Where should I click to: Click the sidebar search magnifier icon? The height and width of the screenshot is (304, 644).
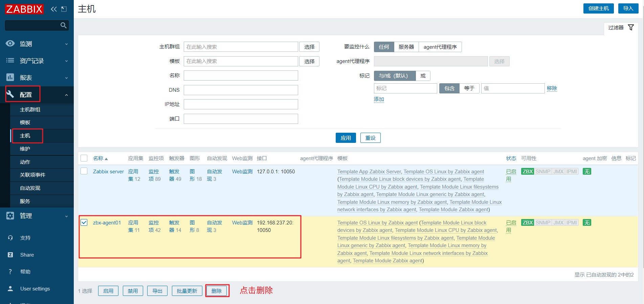tap(63, 25)
